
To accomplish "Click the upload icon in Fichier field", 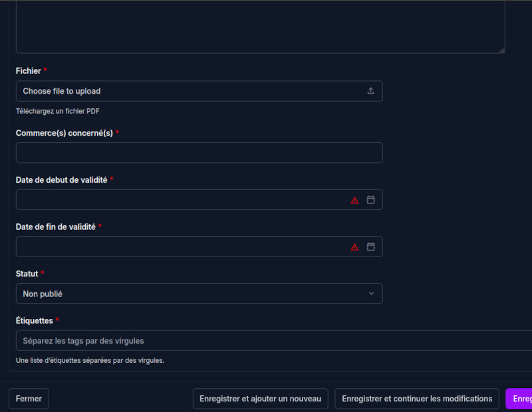I will coord(371,91).
